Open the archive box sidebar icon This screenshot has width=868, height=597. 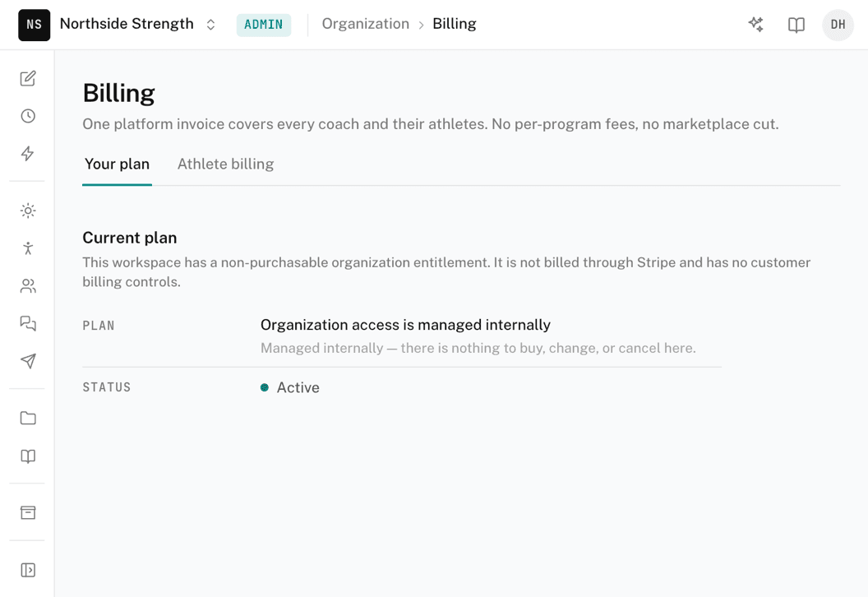(28, 513)
